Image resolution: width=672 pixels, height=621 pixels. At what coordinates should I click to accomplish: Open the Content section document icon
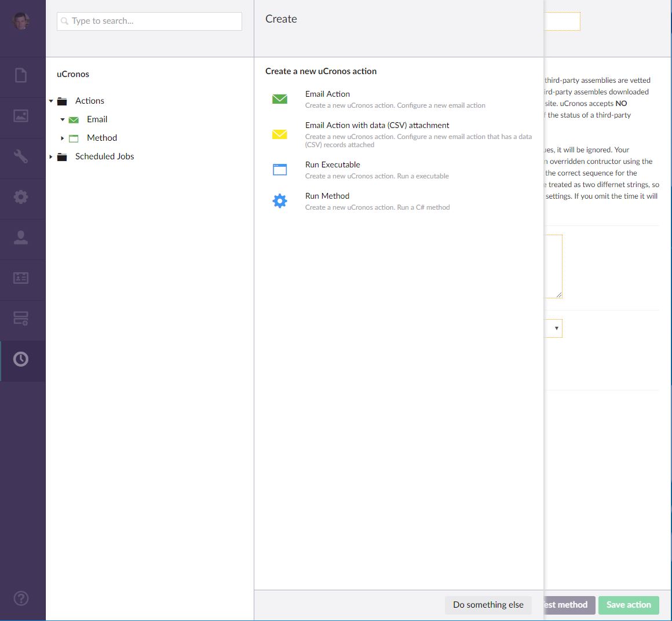[x=21, y=75]
